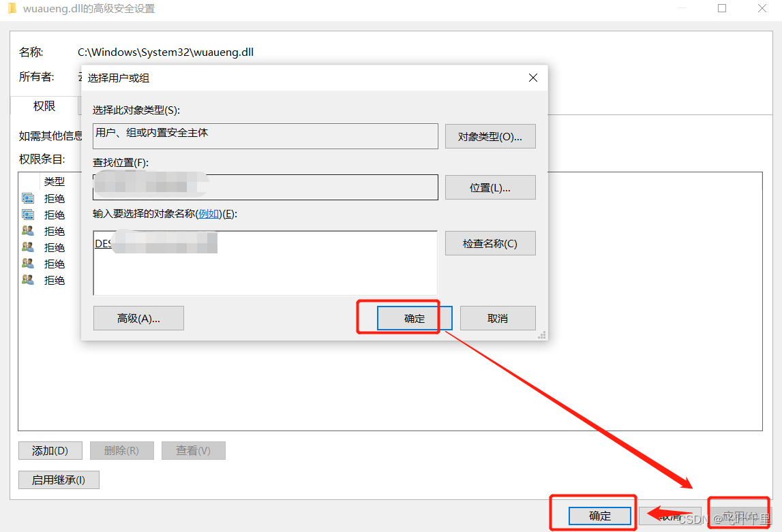Click the 所有者 label
This screenshot has width=782, height=532.
pos(36,77)
